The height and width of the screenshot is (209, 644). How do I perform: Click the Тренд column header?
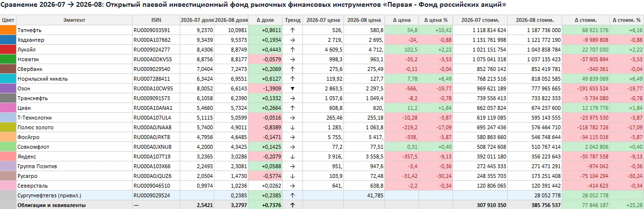(x=292, y=20)
